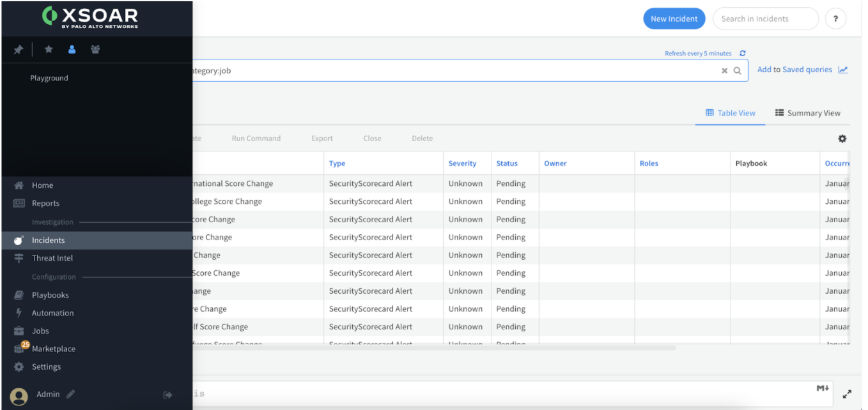The width and height of the screenshot is (868, 410).
Task: Select the group users icon in the sidebar
Action: [95, 49]
